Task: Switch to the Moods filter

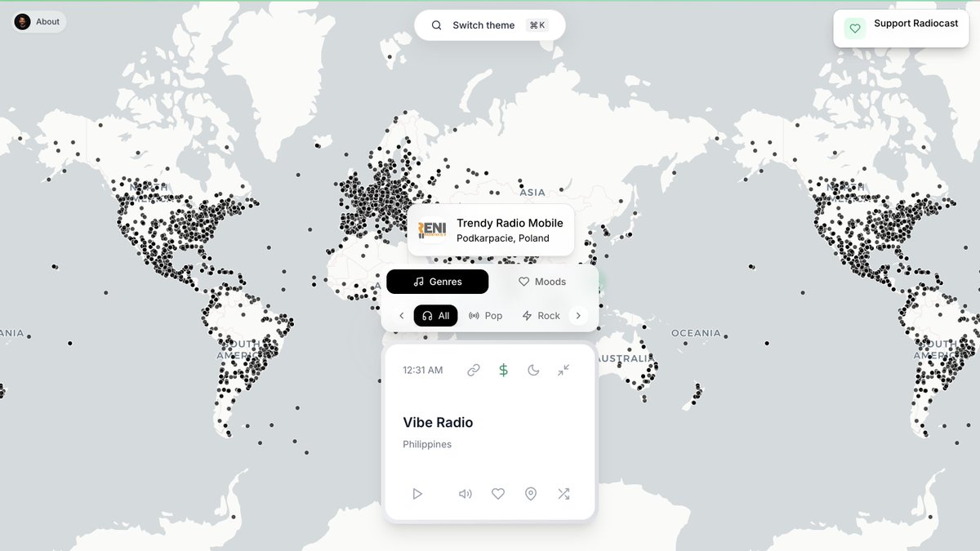Action: coord(541,281)
